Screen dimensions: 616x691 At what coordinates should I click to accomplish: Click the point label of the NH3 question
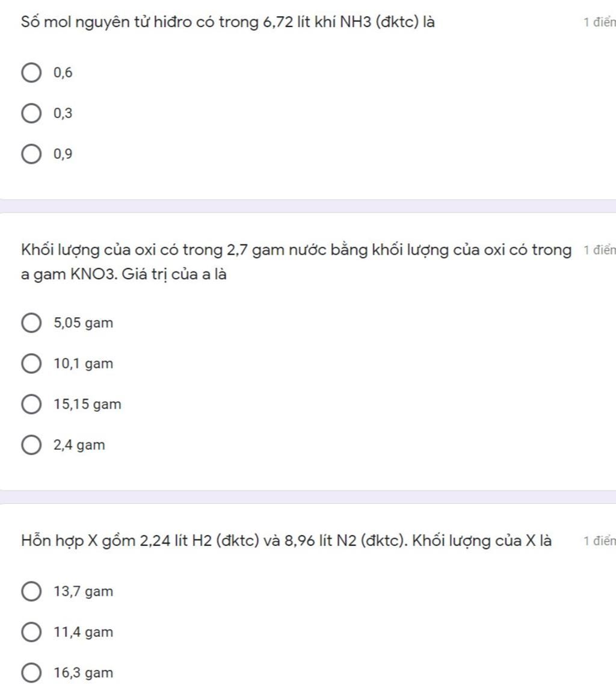point(599,22)
